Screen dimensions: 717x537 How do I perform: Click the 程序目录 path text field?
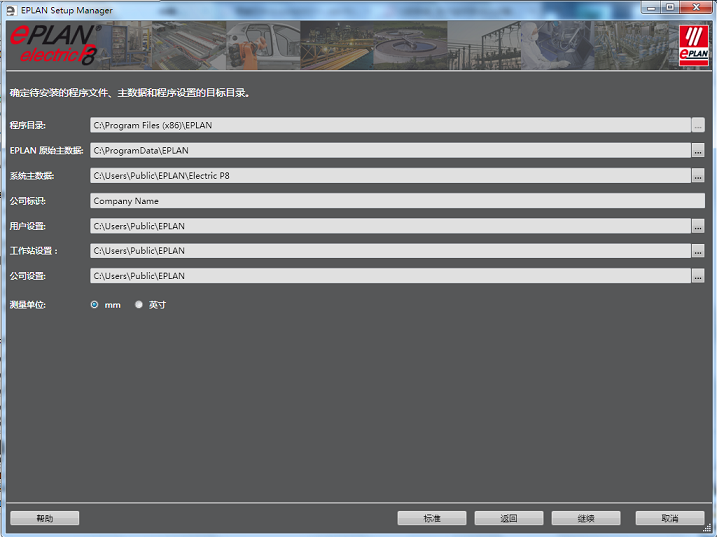(x=390, y=125)
